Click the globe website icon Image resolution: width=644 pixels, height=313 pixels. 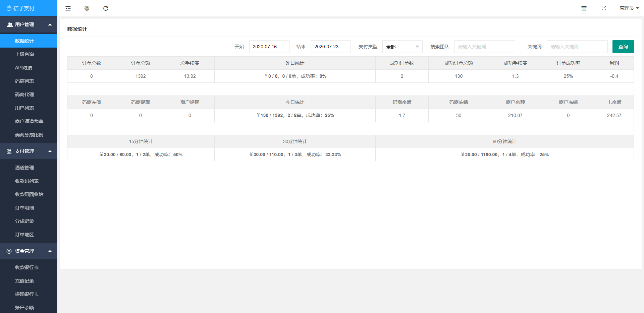[x=87, y=8]
